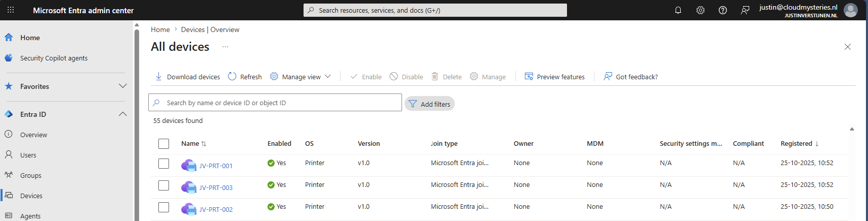The width and height of the screenshot is (868, 221).
Task: Select the JV-PRT-002 row checkbox
Action: coord(163,207)
